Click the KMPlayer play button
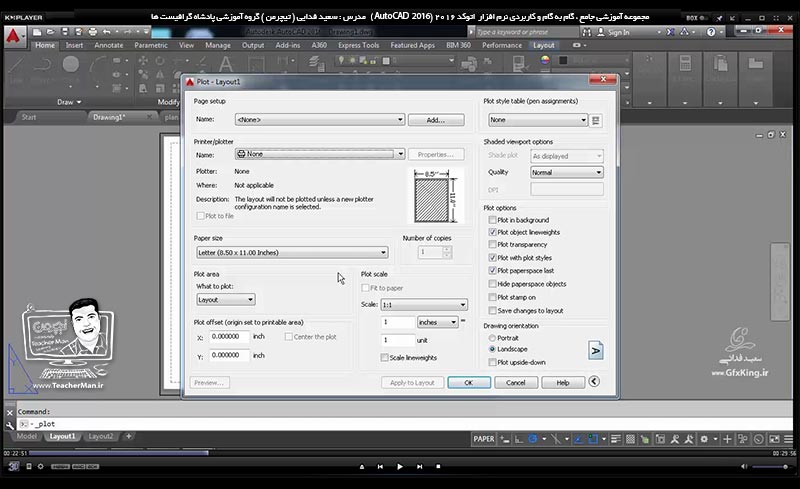Viewport: 800px width, 489px height. [x=399, y=466]
